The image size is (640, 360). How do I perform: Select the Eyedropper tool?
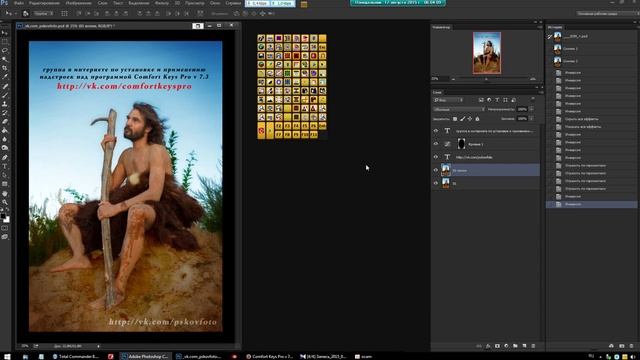coord(5,76)
